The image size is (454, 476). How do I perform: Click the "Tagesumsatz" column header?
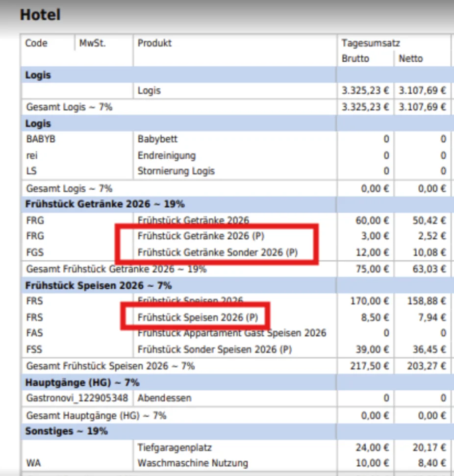tap(371, 43)
